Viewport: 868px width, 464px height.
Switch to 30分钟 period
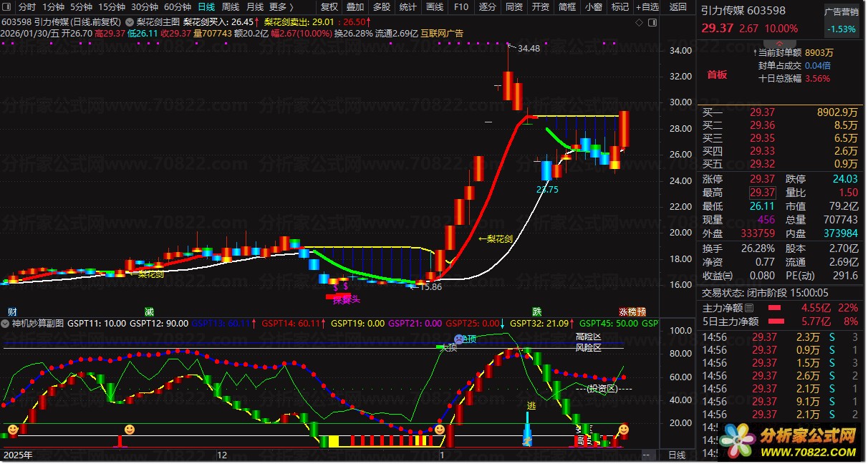145,6
